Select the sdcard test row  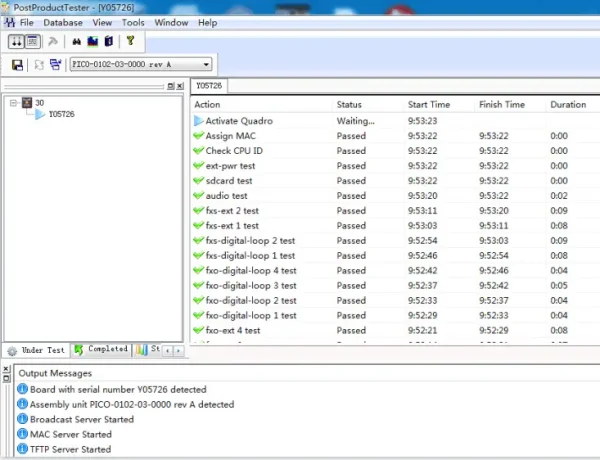(395, 181)
